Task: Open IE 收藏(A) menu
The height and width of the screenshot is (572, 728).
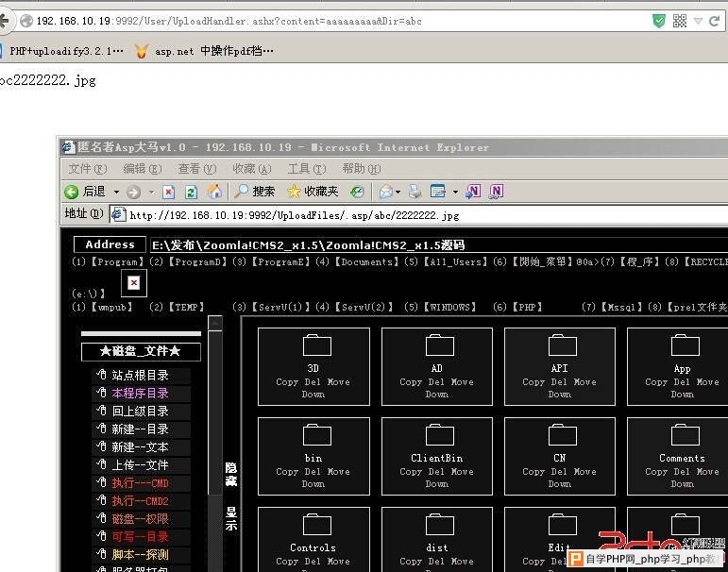Action: coord(252,169)
